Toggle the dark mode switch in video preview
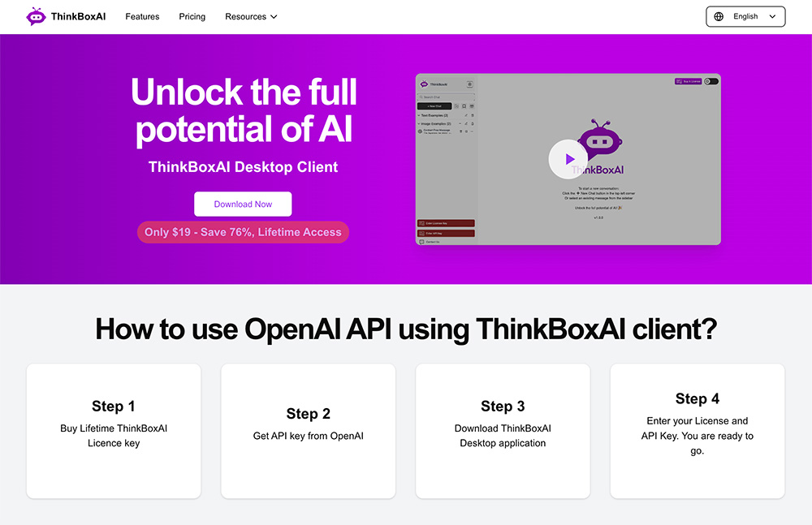The image size is (812, 525). (x=711, y=81)
